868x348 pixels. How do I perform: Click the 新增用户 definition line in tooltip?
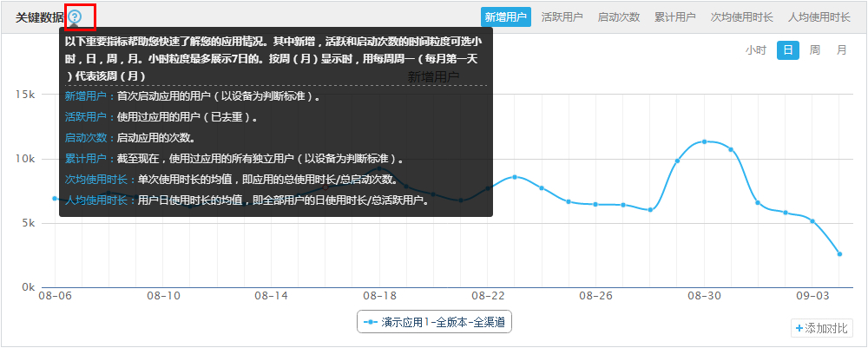(193, 96)
